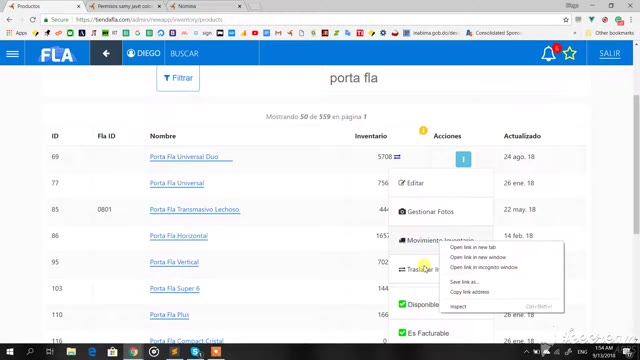This screenshot has width=640, height=360.
Task: Choose Copy link address from the context menu
Action: point(469,292)
